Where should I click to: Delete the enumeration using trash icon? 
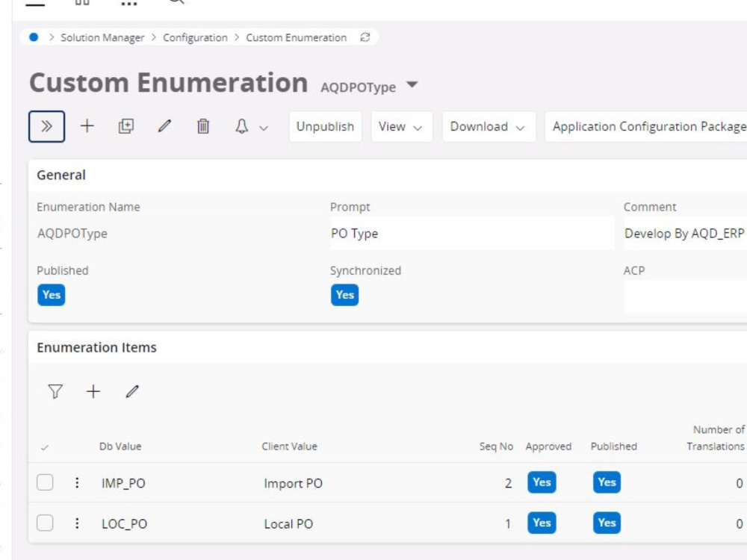(203, 126)
